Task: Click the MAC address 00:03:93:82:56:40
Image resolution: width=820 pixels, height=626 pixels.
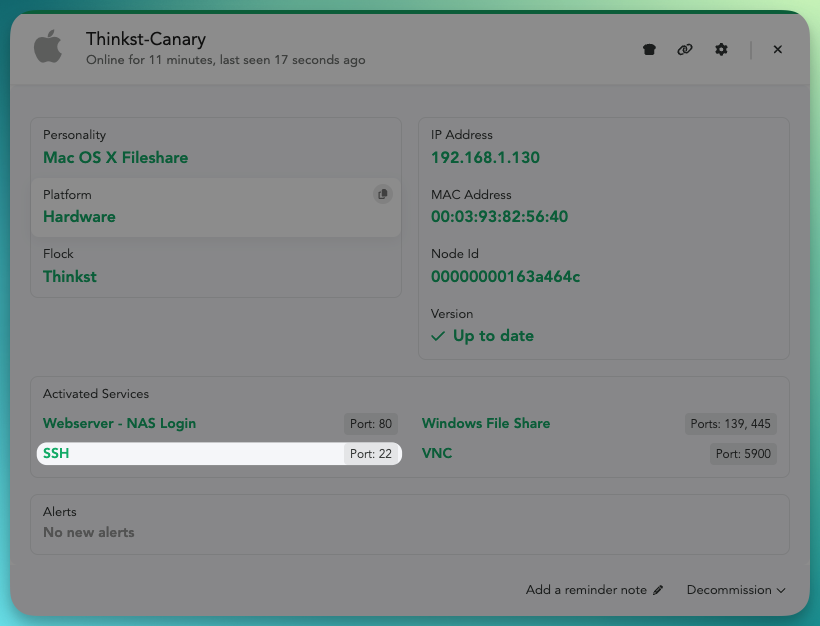Action: (499, 217)
